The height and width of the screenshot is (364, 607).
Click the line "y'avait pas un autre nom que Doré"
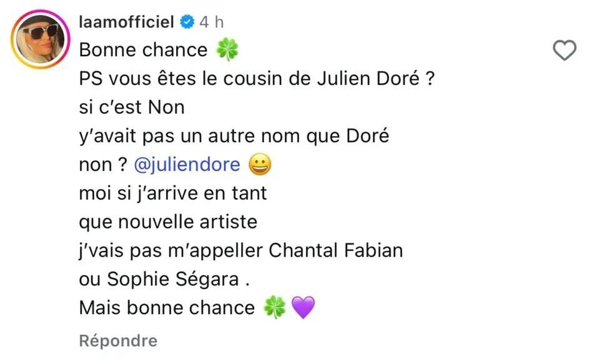(x=234, y=136)
